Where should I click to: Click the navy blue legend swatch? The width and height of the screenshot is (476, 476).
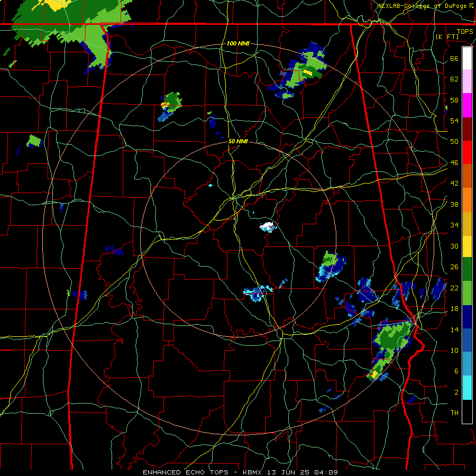click(467, 317)
